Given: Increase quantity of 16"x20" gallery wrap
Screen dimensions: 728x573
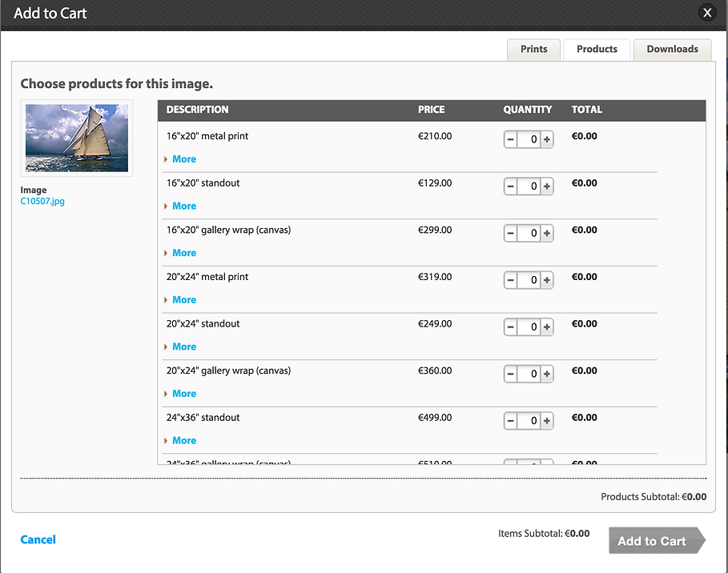Looking at the screenshot, I should coord(547,233).
